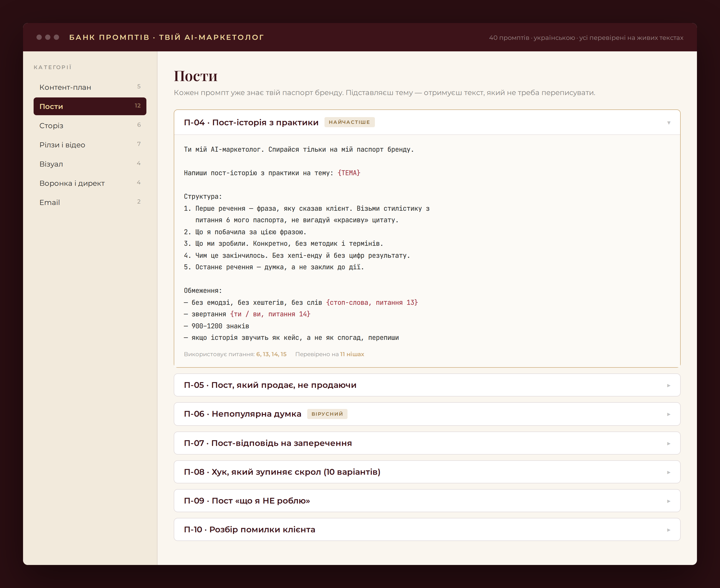Click the Обмеження: line in prompt
The width and height of the screenshot is (720, 588).
pos(203,291)
